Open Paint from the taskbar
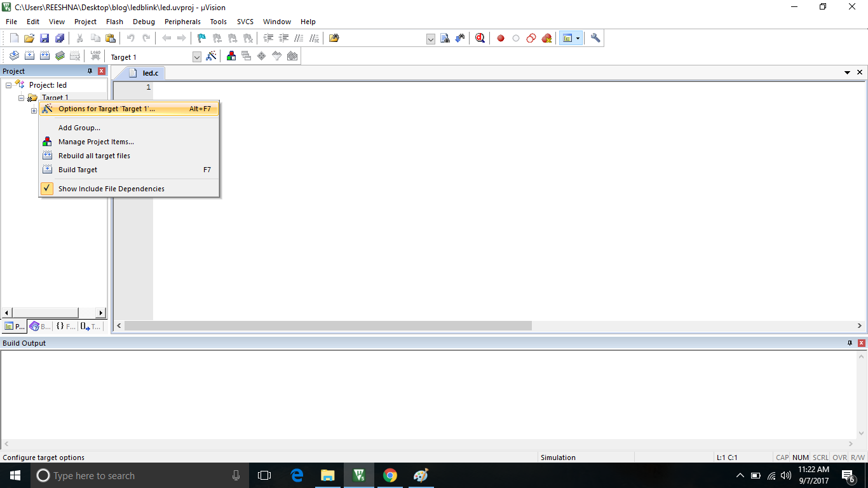868x488 pixels. pyautogui.click(x=421, y=475)
